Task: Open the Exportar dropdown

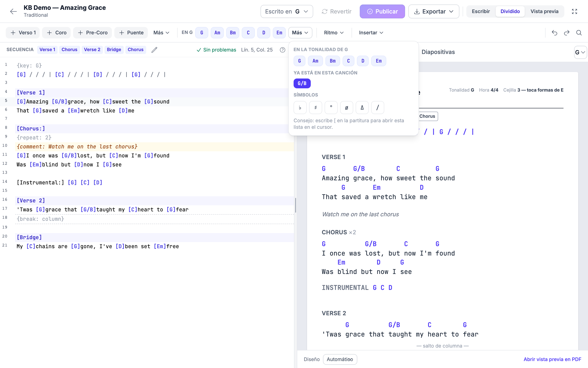Action: pos(434,11)
